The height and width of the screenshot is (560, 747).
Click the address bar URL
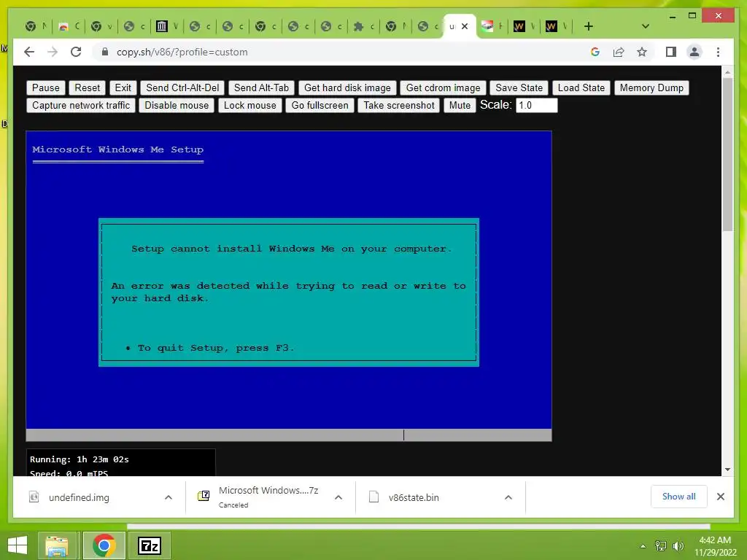click(182, 52)
